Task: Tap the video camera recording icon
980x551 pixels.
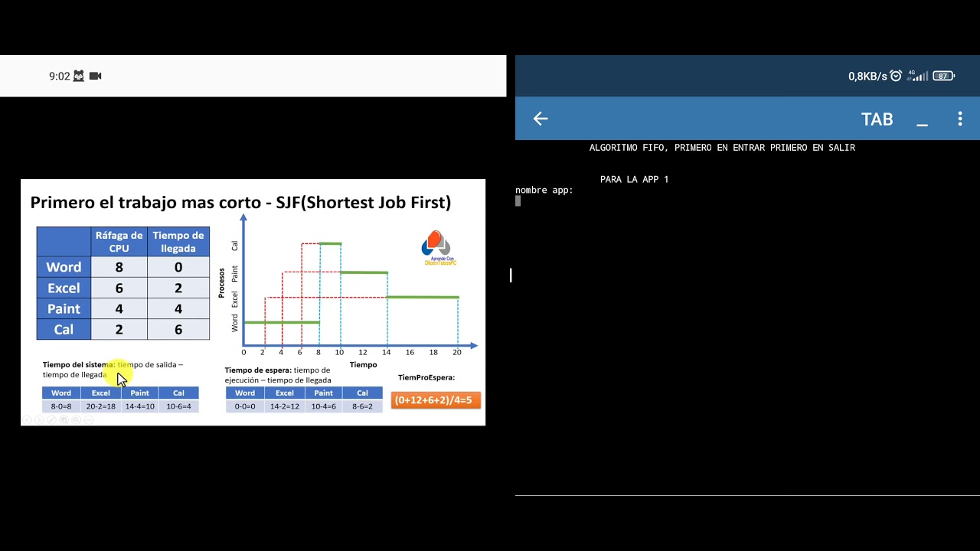Action: [96, 76]
